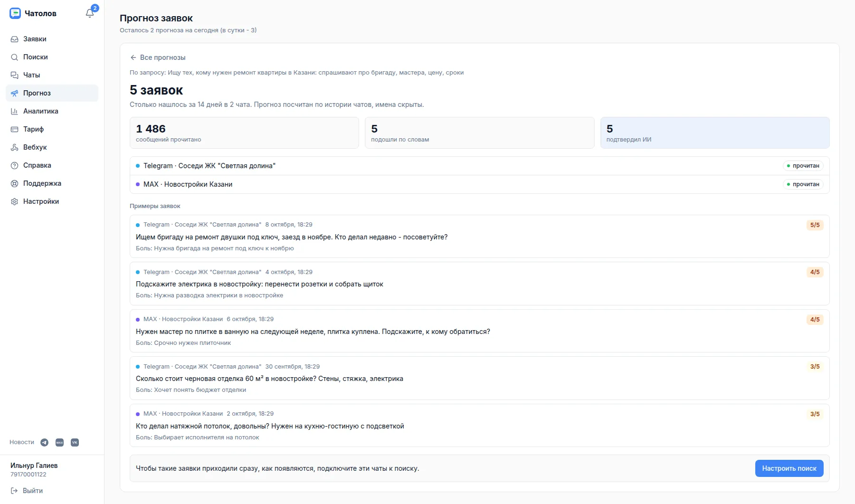
Task: Click the Заявки inbox icon
Action: point(15,39)
